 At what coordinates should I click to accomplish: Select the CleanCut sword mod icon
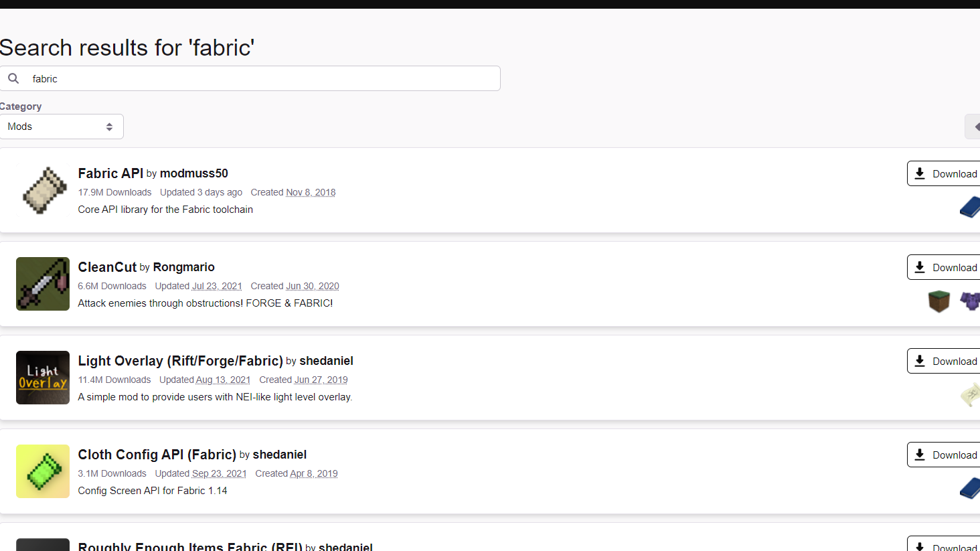point(42,284)
